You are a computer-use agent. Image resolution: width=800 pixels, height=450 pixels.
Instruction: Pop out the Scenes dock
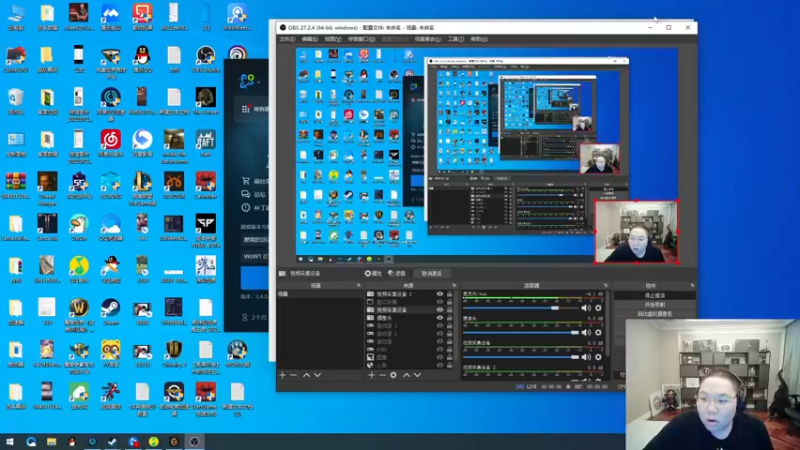click(359, 286)
